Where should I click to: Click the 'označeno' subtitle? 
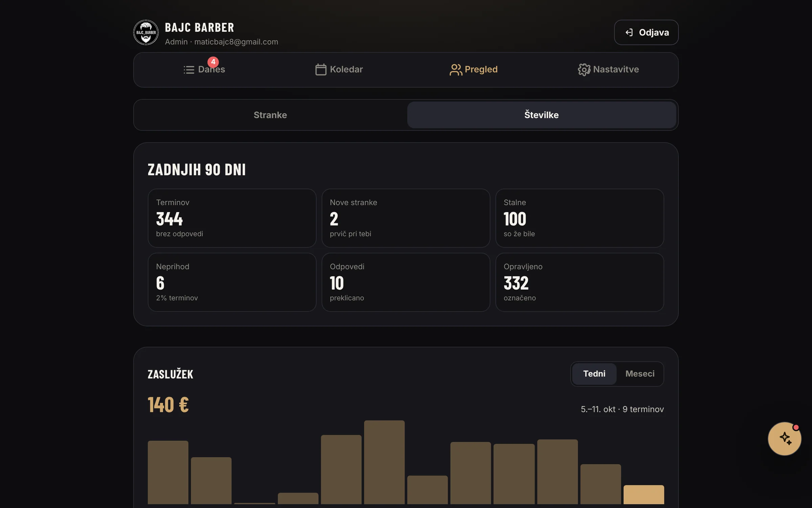point(519,298)
